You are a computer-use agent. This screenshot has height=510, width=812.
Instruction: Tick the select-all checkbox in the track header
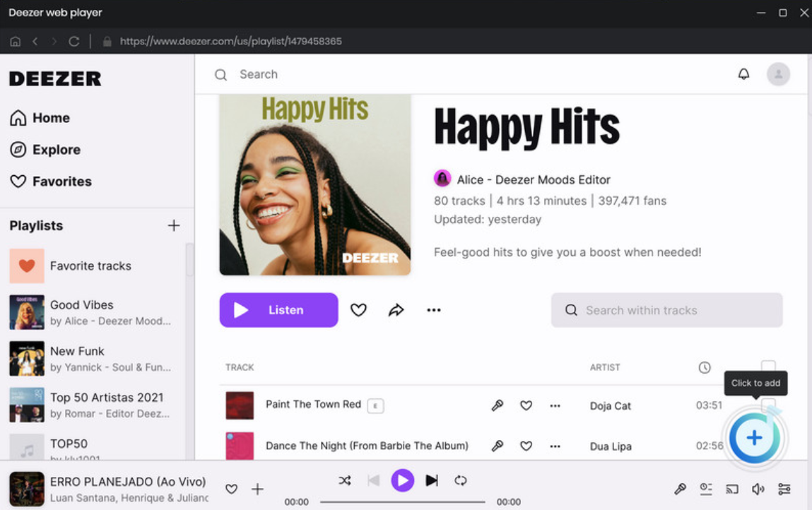768,367
